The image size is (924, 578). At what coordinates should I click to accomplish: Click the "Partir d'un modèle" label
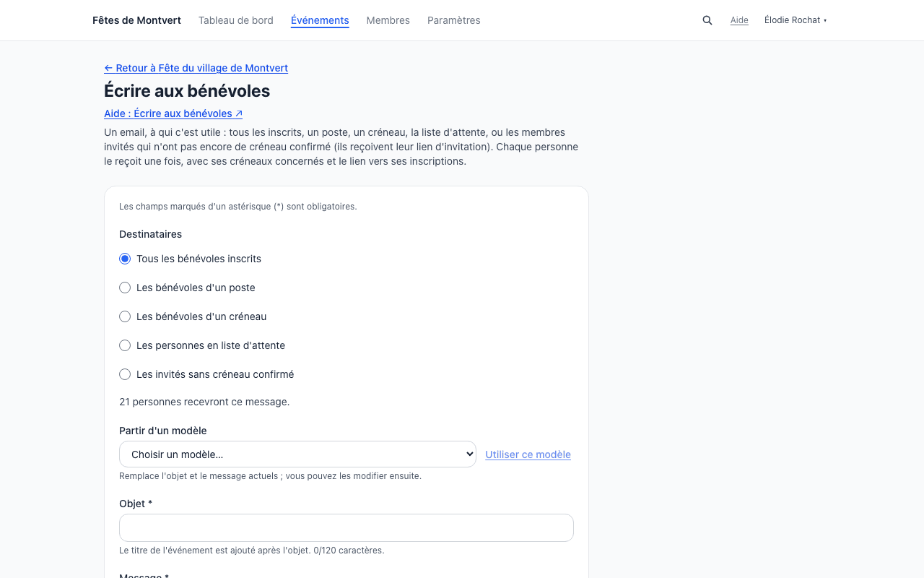pyautogui.click(x=163, y=431)
